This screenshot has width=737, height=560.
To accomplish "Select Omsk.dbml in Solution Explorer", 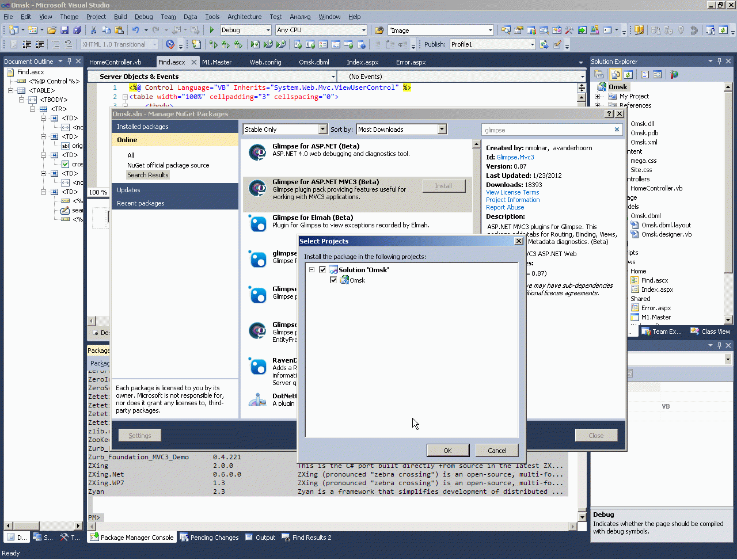I will pos(645,216).
